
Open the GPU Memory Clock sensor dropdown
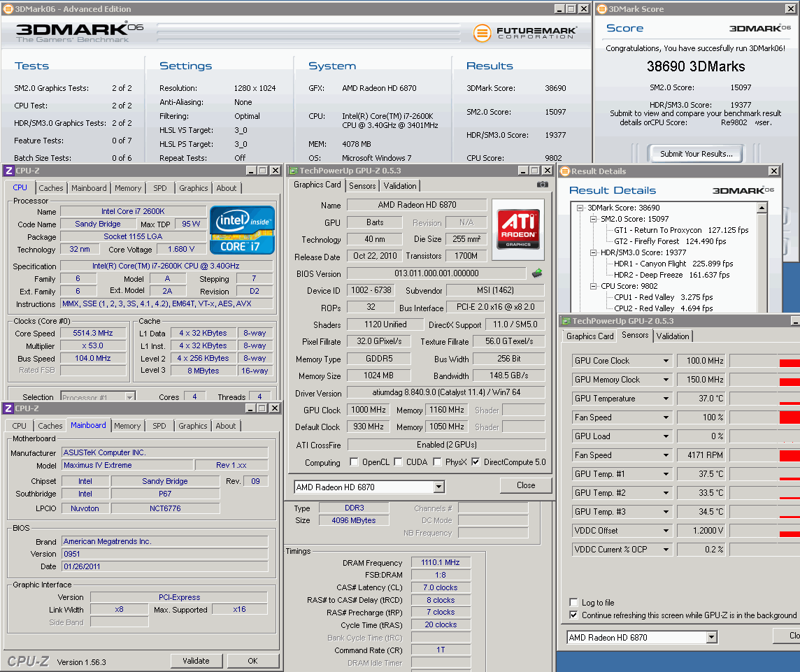[666, 380]
